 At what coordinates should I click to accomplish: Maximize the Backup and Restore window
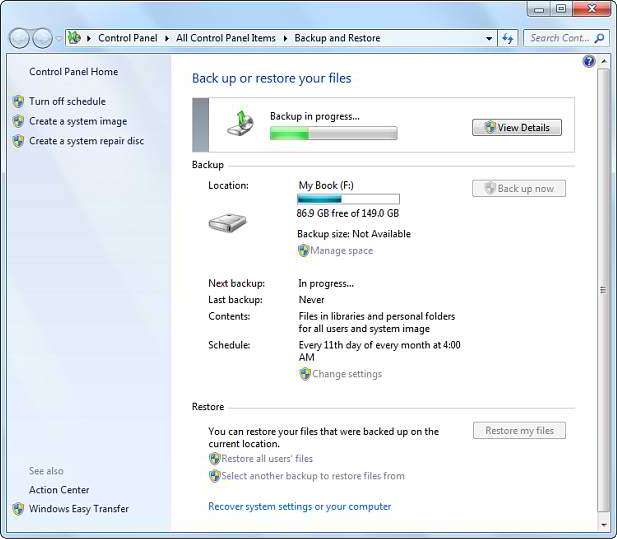562,9
